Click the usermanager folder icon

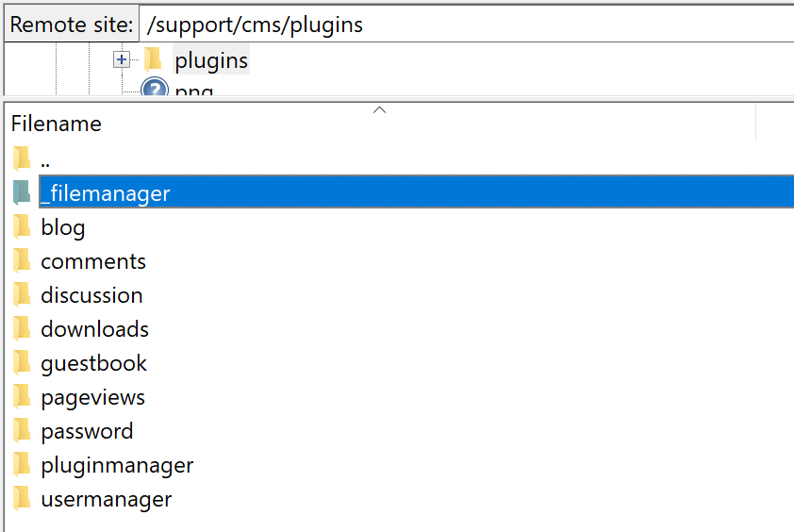click(x=22, y=499)
